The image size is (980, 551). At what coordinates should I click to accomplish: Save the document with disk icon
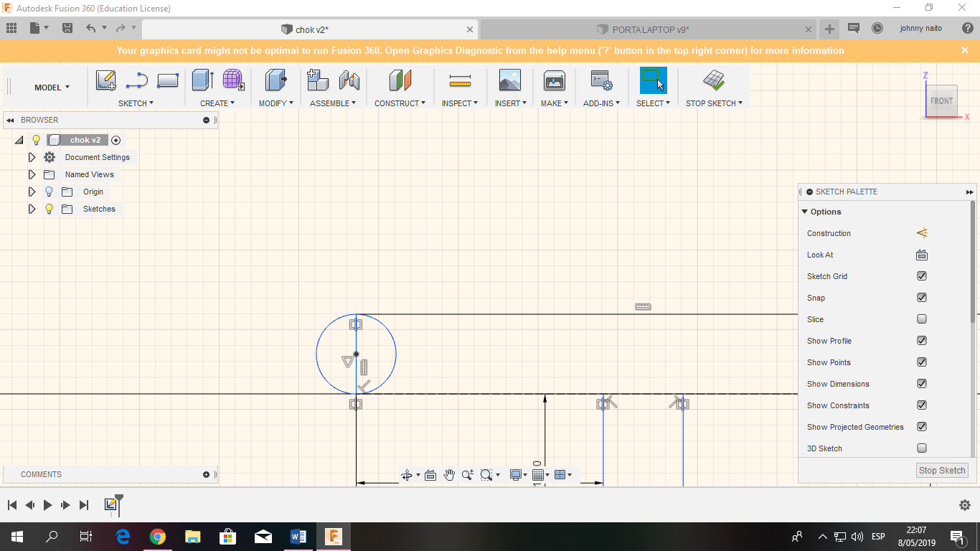point(67,29)
